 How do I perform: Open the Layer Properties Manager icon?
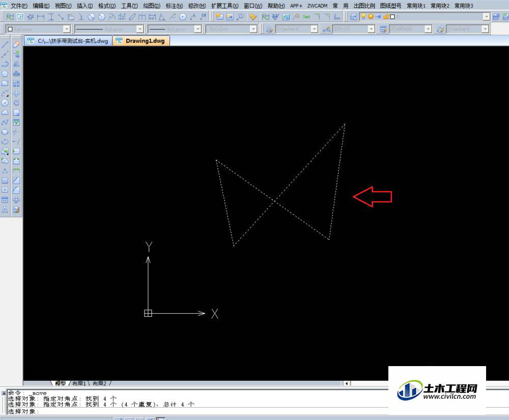[x=354, y=17]
